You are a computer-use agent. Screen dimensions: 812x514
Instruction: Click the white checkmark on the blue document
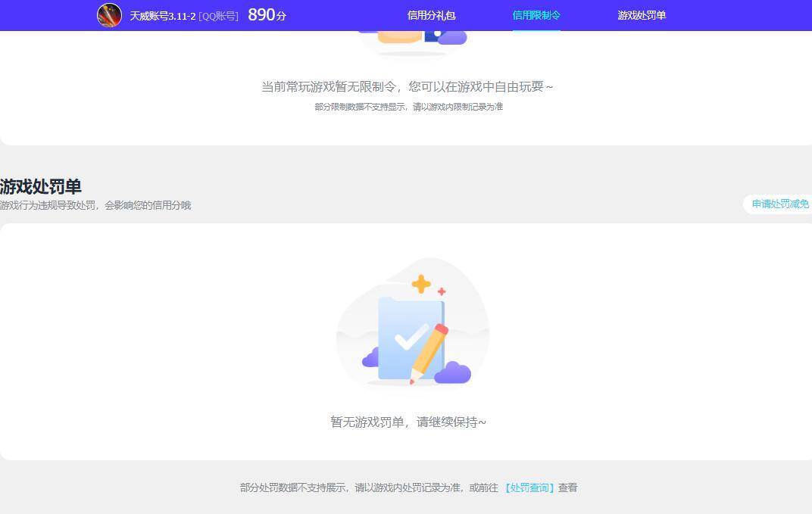411,337
